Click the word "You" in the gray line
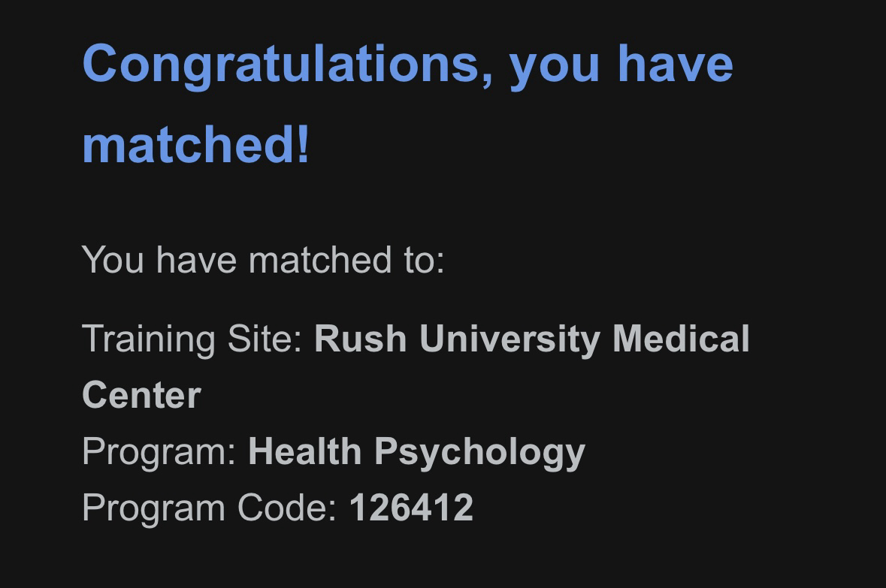This screenshot has width=886, height=588. point(113,260)
